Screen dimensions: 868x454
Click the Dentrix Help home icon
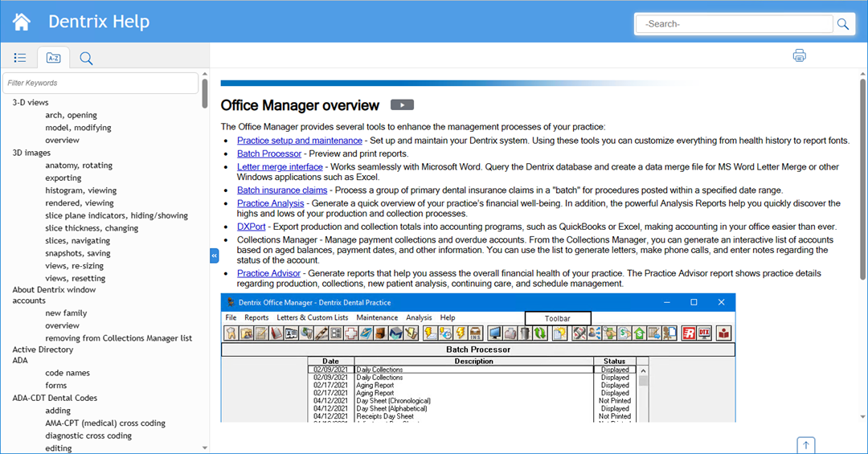click(x=22, y=22)
